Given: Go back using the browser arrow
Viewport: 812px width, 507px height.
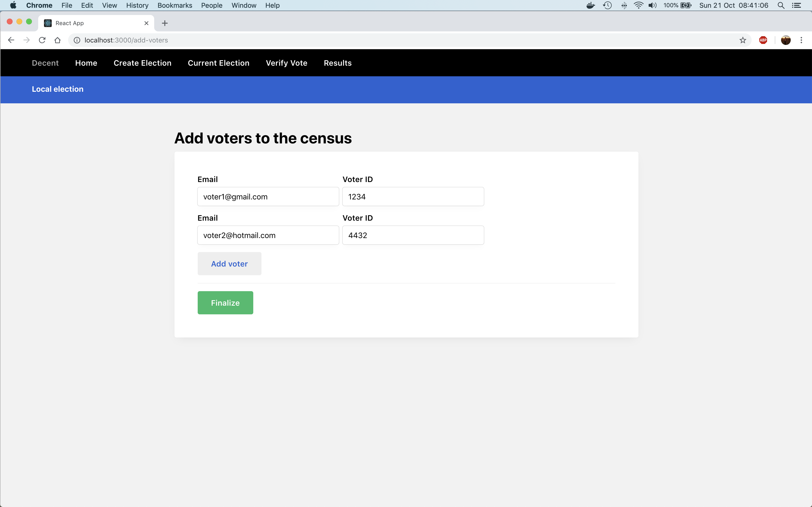Looking at the screenshot, I should coord(11,40).
